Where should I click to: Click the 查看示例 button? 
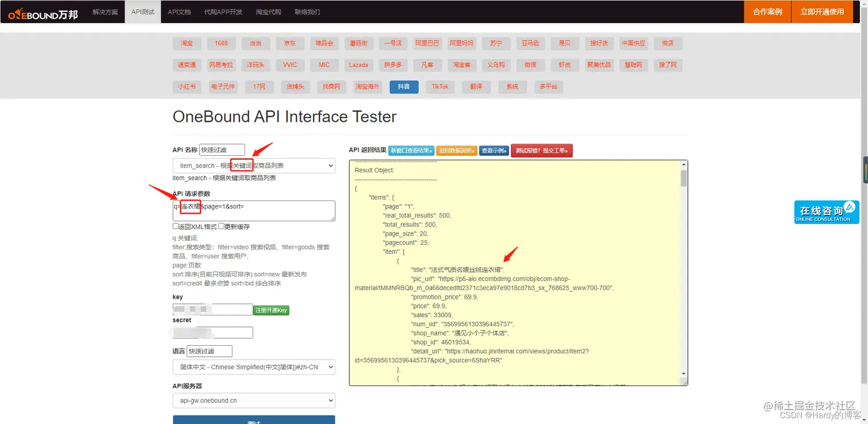494,151
